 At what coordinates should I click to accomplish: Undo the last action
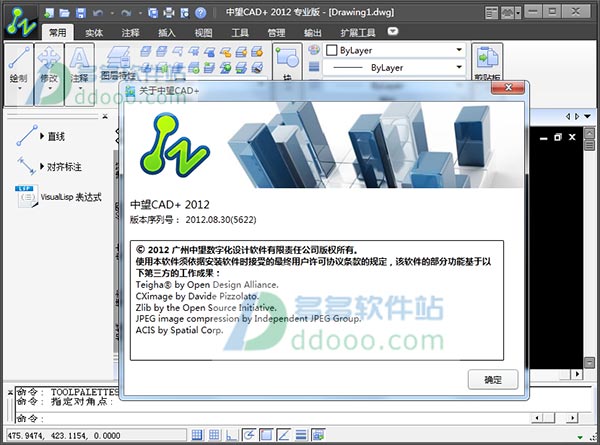point(98,14)
